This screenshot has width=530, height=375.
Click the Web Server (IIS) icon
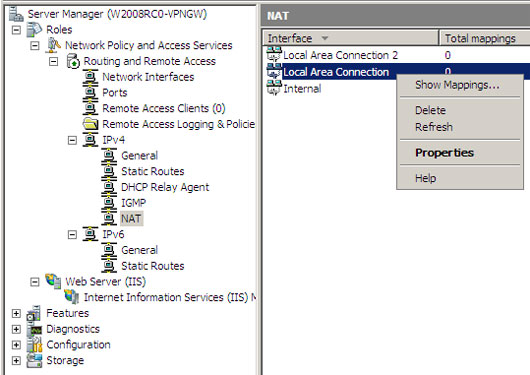click(x=53, y=281)
